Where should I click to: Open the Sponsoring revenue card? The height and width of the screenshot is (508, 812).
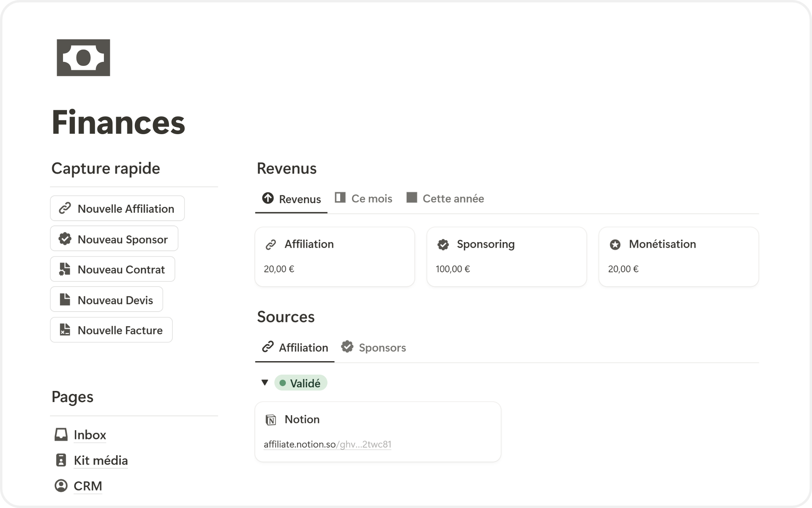tap(506, 256)
